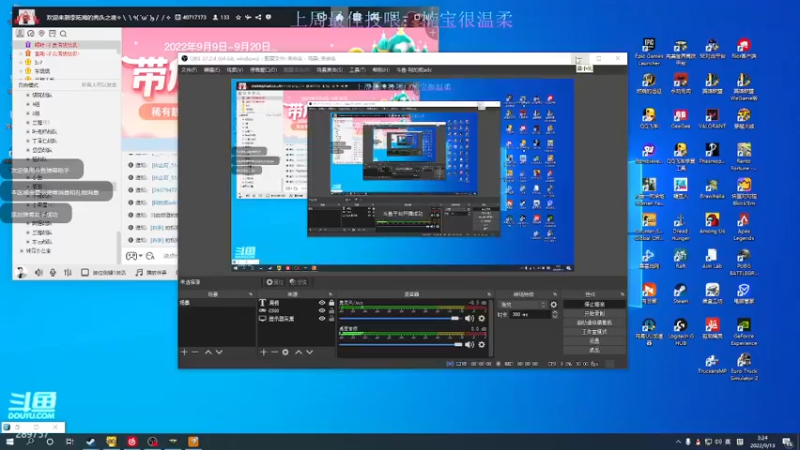Viewport: 800px width, 450px height.
Task: Remove the selected scene in OBS
Action: (195, 352)
